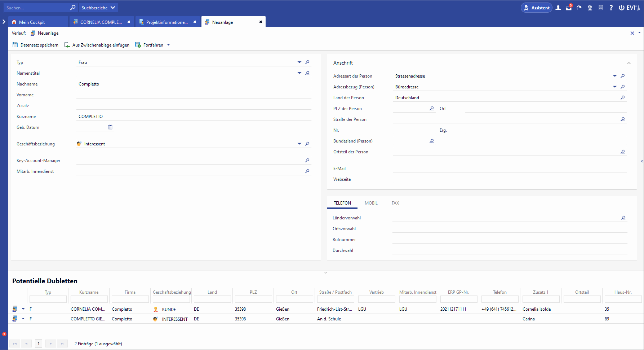This screenshot has width=644, height=350.
Task: Open the Typ dropdown showing Frau
Action: (299, 62)
